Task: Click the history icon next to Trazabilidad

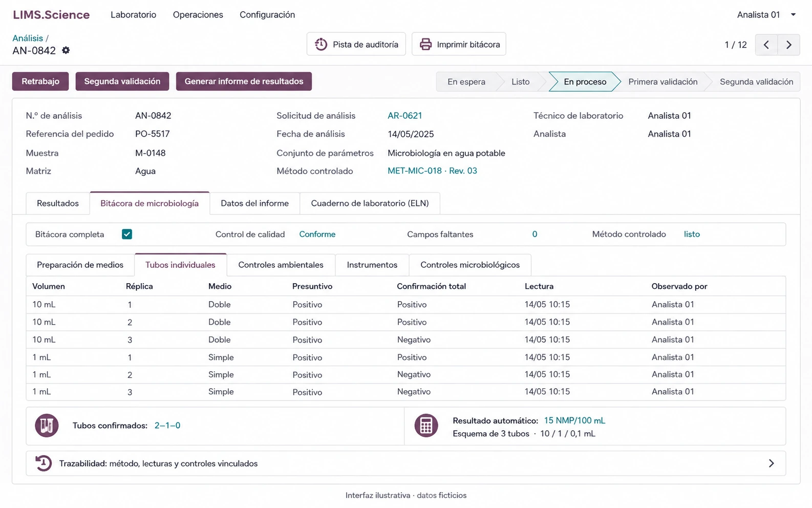Action: [x=44, y=463]
